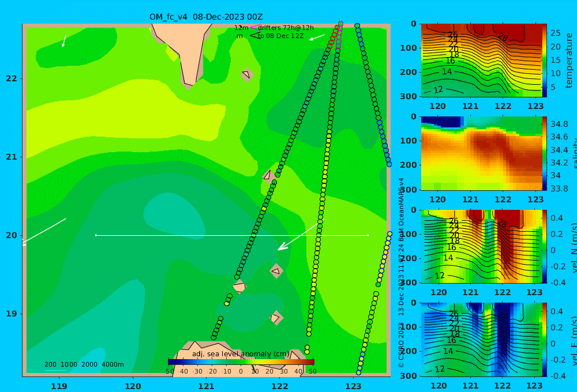Click the cyan low anomaly patch near 120.5°E 20.2°N

(173, 216)
